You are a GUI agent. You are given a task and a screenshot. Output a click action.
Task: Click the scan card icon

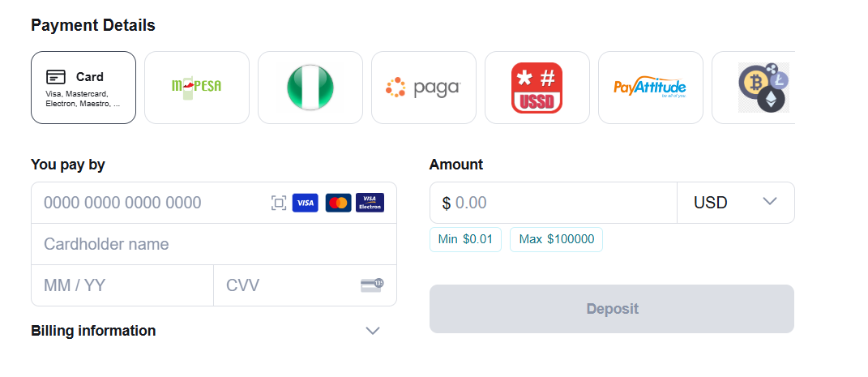tap(279, 203)
